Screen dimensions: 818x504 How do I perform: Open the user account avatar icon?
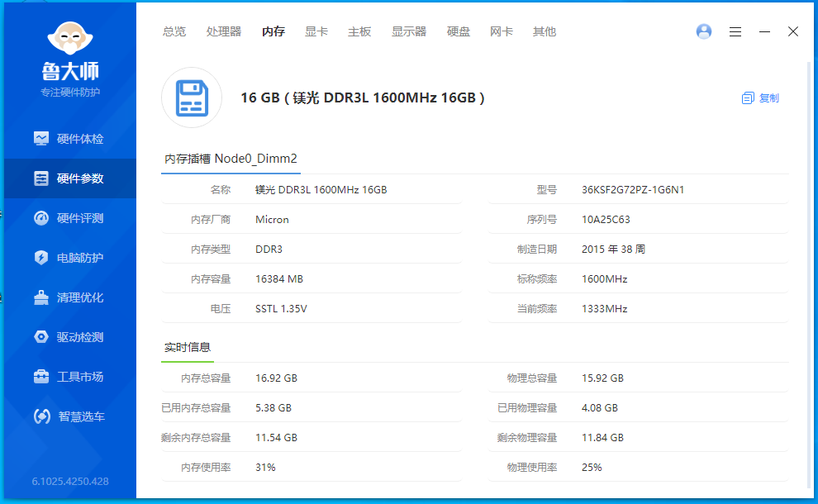[704, 31]
